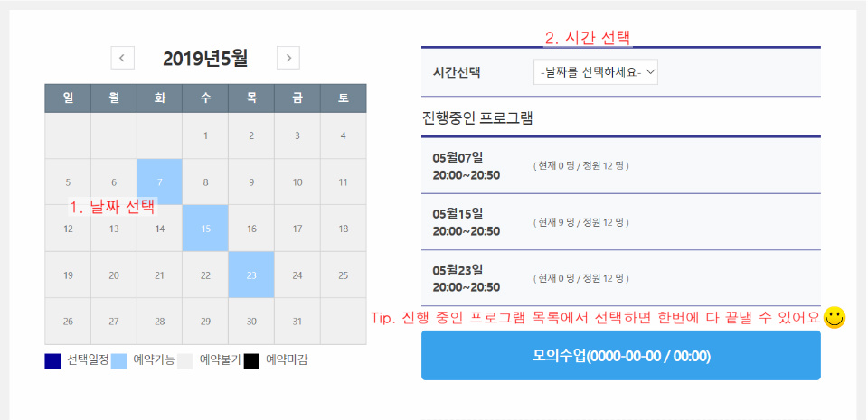Click the dark blue 선택일정 legend swatch
The image size is (868, 420).
click(52, 361)
